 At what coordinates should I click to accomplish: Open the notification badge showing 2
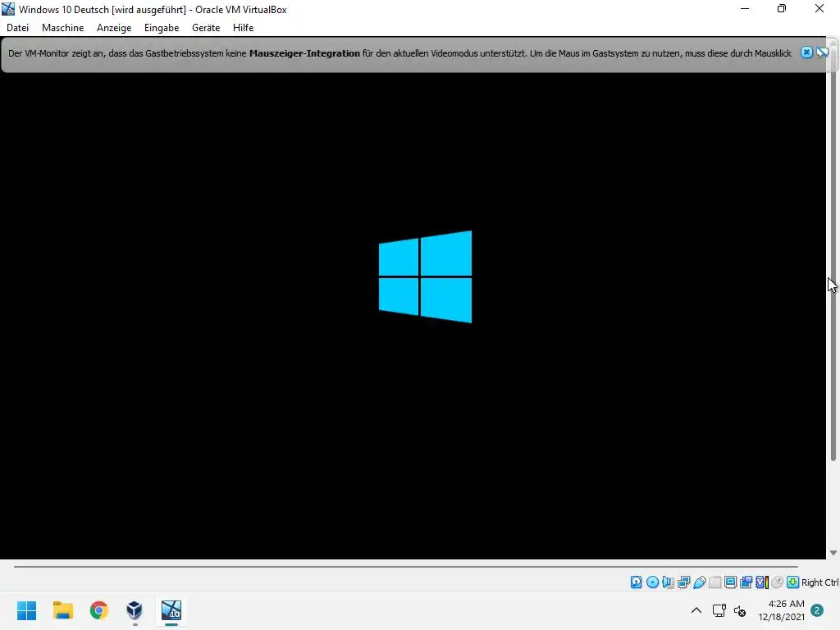(x=816, y=610)
